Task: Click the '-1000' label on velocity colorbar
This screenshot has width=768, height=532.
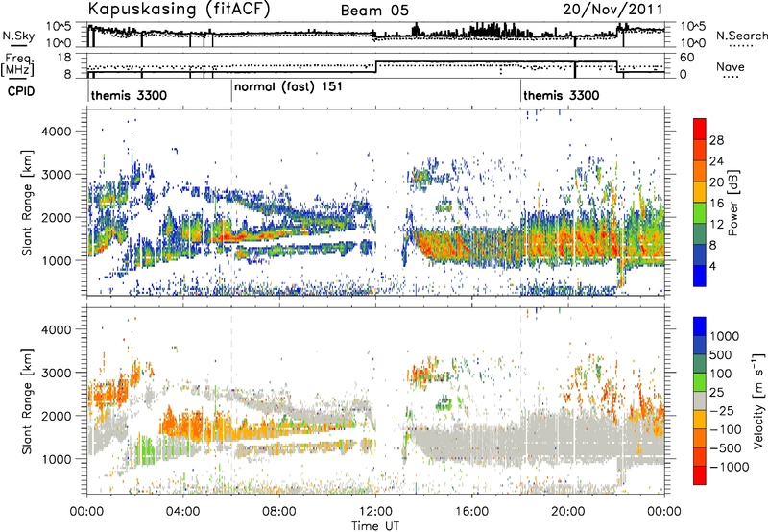Action: (729, 467)
